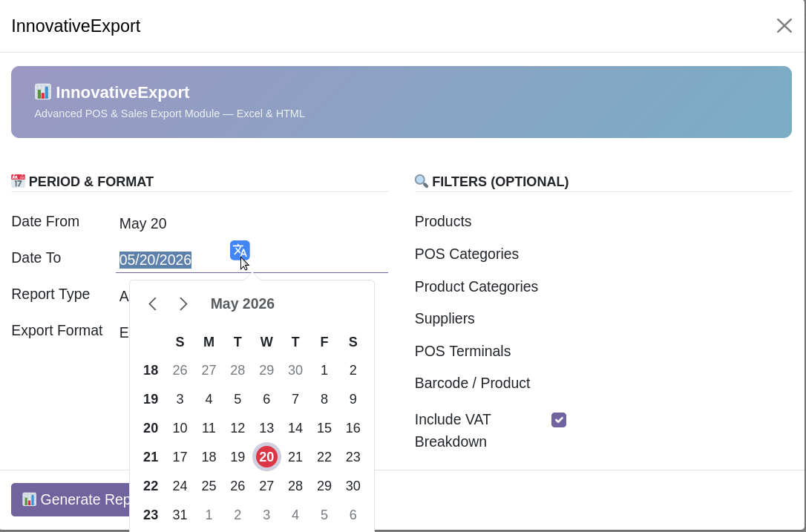The image size is (806, 532).
Task: Click the PERIOD & FORMAT section heading
Action: (91, 182)
